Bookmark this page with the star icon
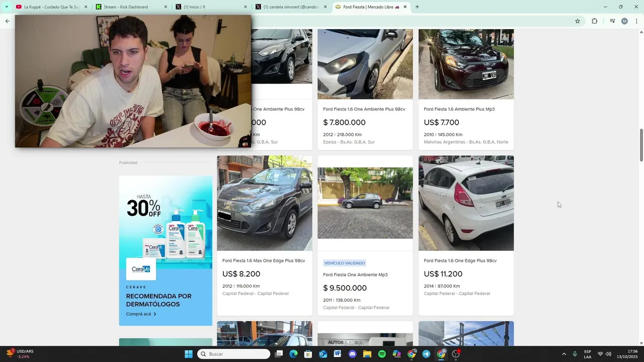Screen dimensions: 644x362 pyautogui.click(x=578, y=21)
